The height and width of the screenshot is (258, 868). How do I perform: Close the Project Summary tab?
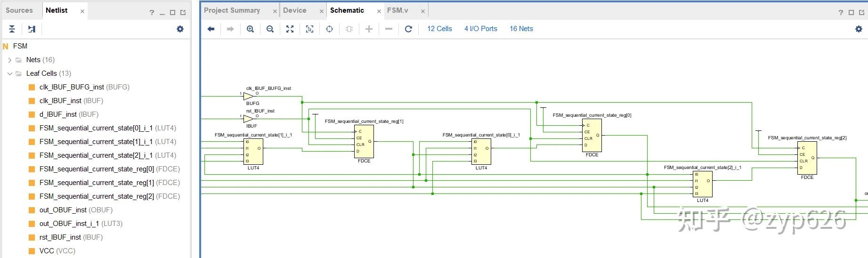(x=275, y=11)
